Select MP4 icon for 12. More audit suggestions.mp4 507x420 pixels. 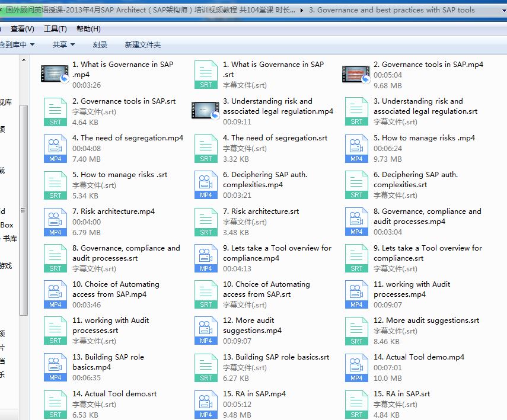206,331
